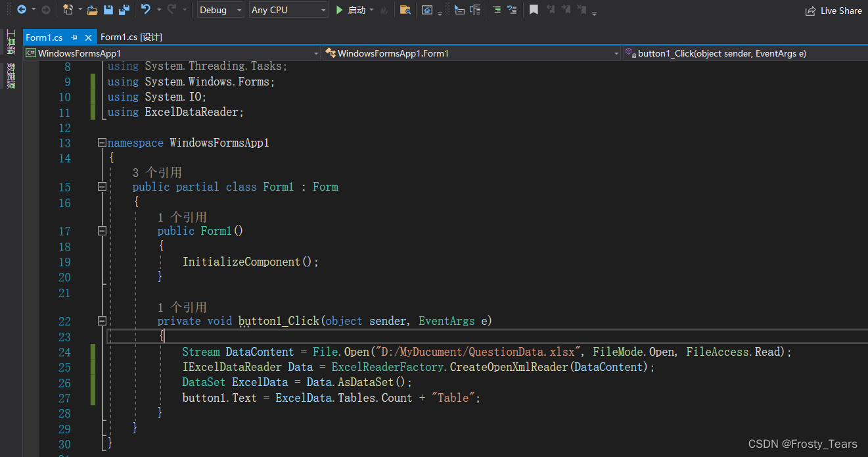Uncomment lines using the uncomment icon
This screenshot has width=868, height=457.
click(512, 10)
